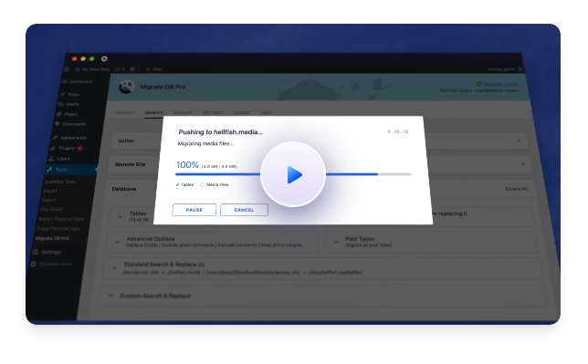Expand the Action panel chevron
This screenshot has width=588, height=364.
[x=519, y=140]
